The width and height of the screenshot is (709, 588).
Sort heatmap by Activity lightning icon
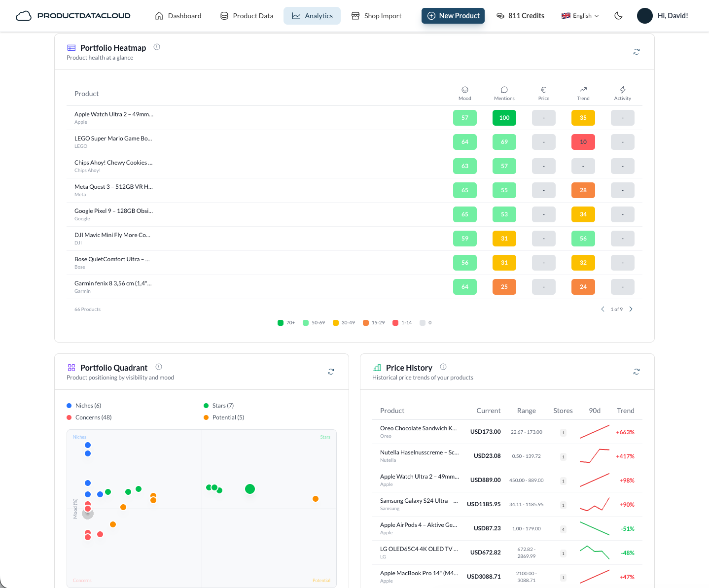click(x=623, y=90)
